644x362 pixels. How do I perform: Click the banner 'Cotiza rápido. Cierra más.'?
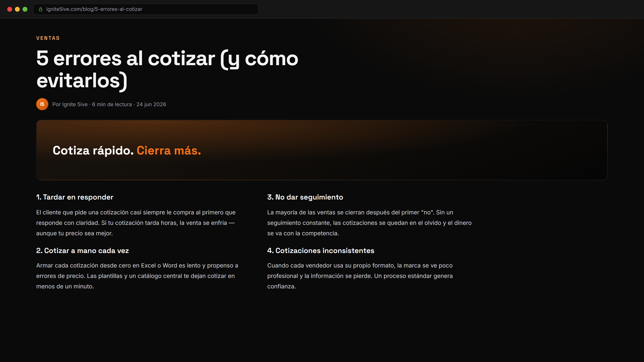[322, 150]
